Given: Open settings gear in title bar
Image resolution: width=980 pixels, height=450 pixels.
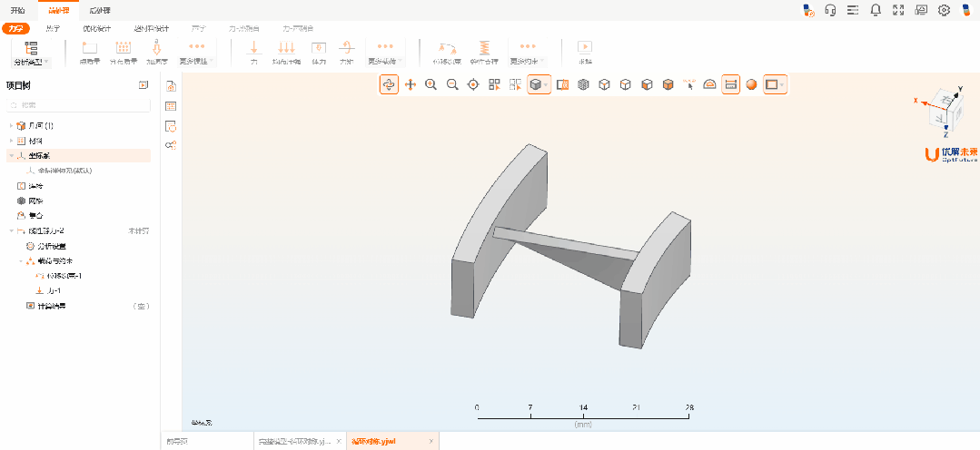Looking at the screenshot, I should pos(944,10).
